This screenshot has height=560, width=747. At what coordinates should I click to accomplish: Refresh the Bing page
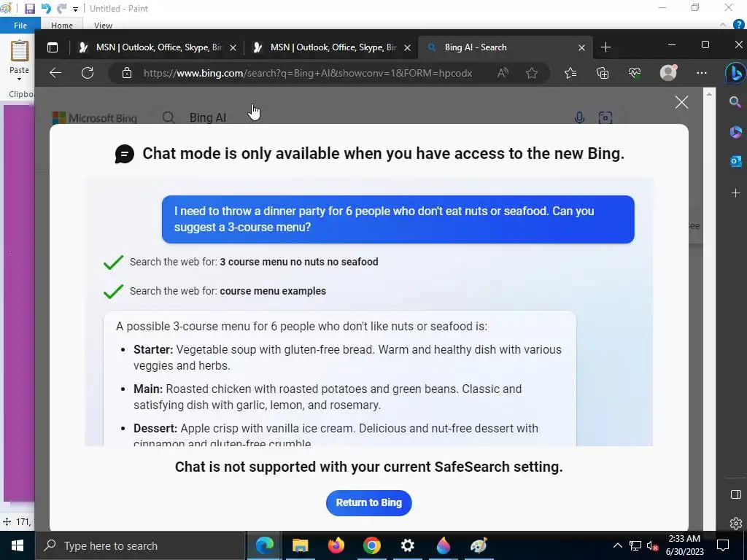[88, 73]
